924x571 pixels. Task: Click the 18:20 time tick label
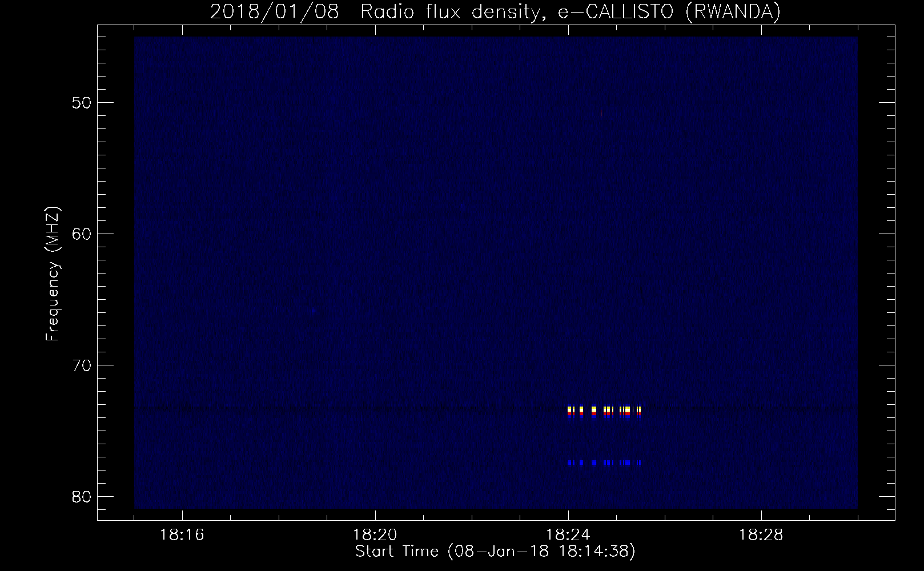pos(375,535)
